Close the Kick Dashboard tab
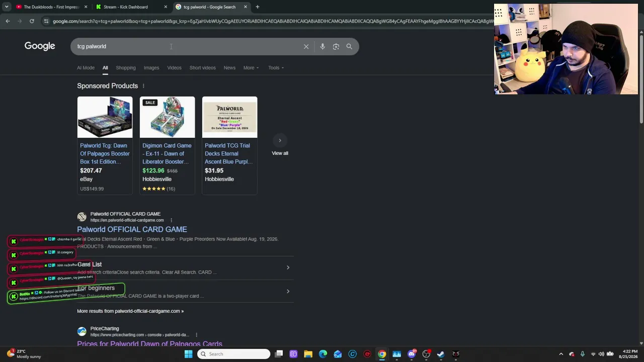The image size is (644, 362). (x=166, y=7)
